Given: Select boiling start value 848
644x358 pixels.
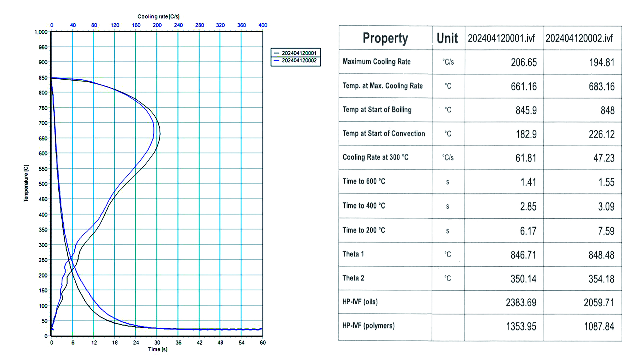Looking at the screenshot, I should click(608, 110).
